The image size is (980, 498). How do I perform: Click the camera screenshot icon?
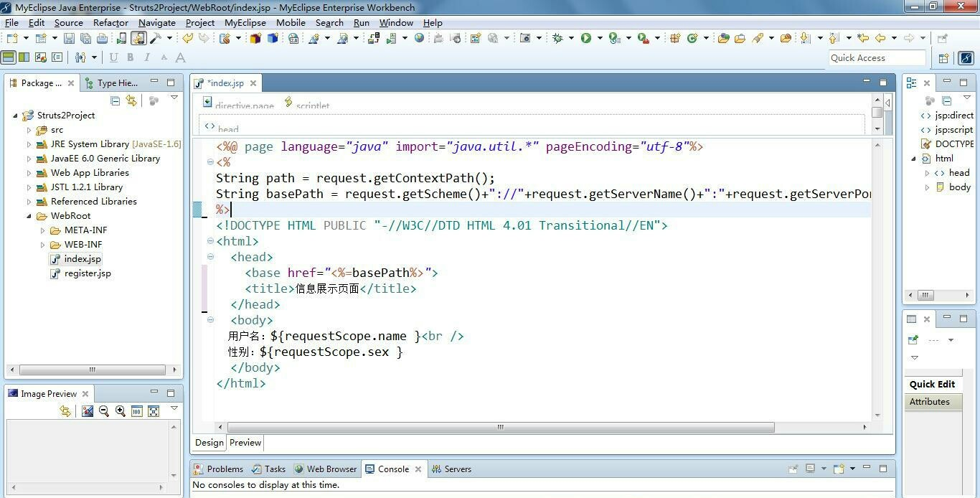pyautogui.click(x=525, y=38)
